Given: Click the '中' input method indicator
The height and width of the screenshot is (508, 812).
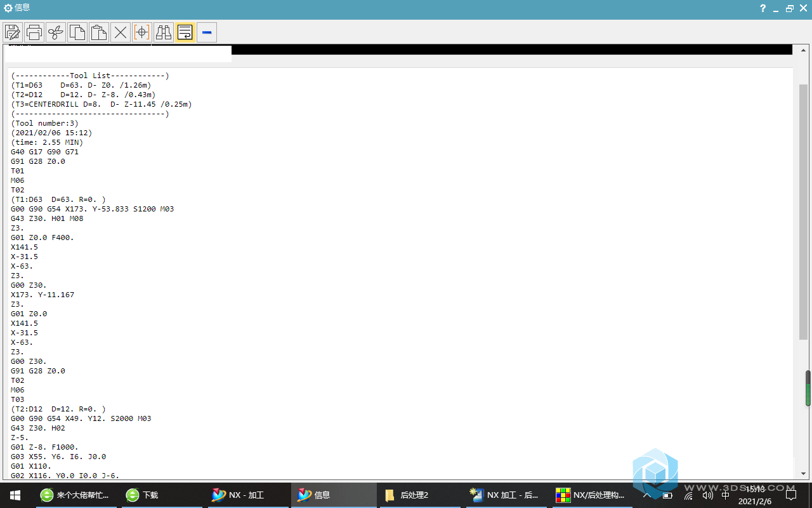Looking at the screenshot, I should tap(726, 495).
